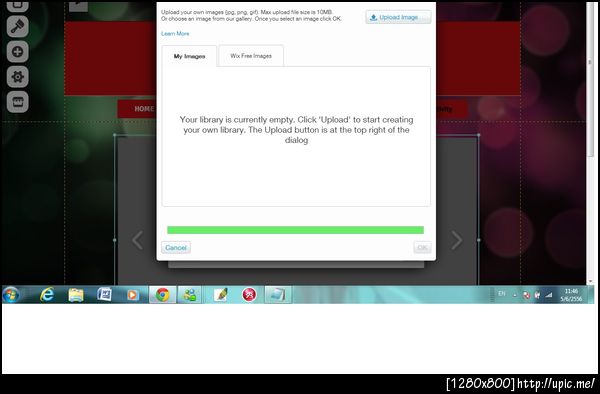
Task: Open the Add plus tool in Wix sidebar
Action: point(18,52)
